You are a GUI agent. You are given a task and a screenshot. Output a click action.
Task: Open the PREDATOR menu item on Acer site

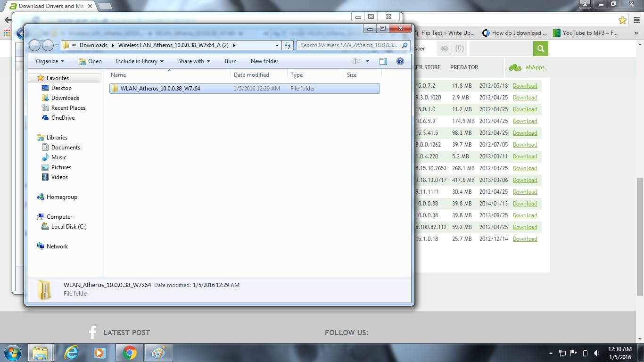[x=464, y=67]
